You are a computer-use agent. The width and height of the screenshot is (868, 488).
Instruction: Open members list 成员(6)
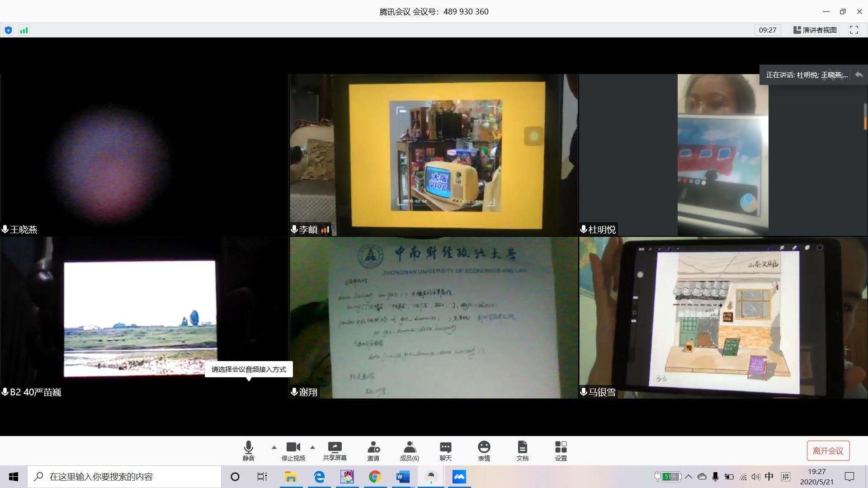pos(410,451)
